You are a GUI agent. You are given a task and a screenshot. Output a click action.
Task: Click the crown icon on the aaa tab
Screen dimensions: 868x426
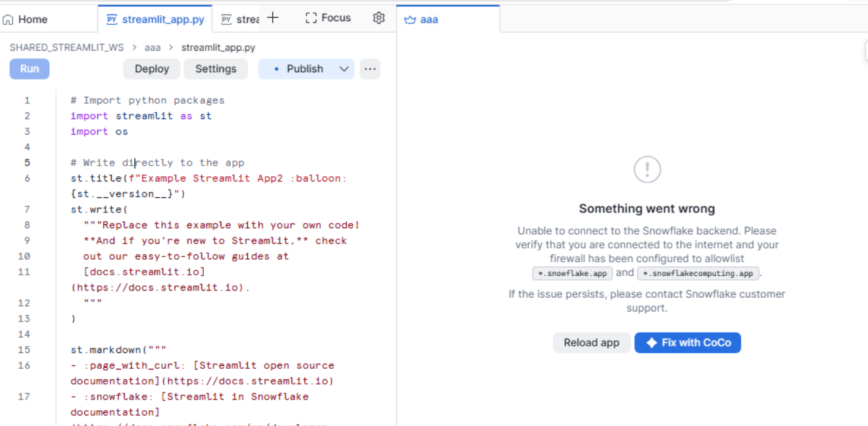pyautogui.click(x=410, y=20)
